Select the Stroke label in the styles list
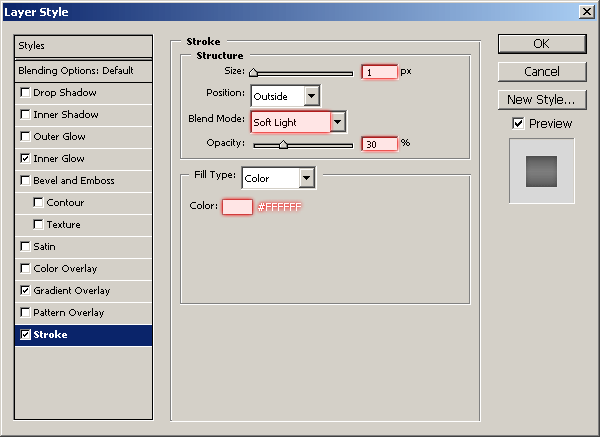Viewport: 600px width, 437px height. click(50, 334)
